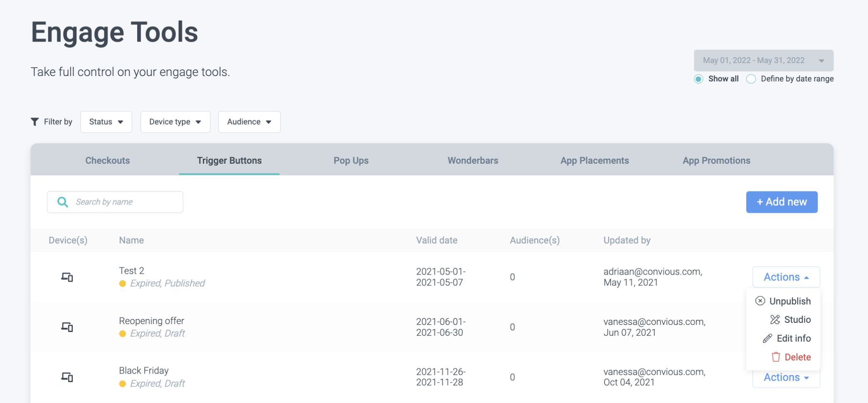Image resolution: width=868 pixels, height=403 pixels.
Task: Go to the Wonderbars tab
Action: pyautogui.click(x=473, y=160)
